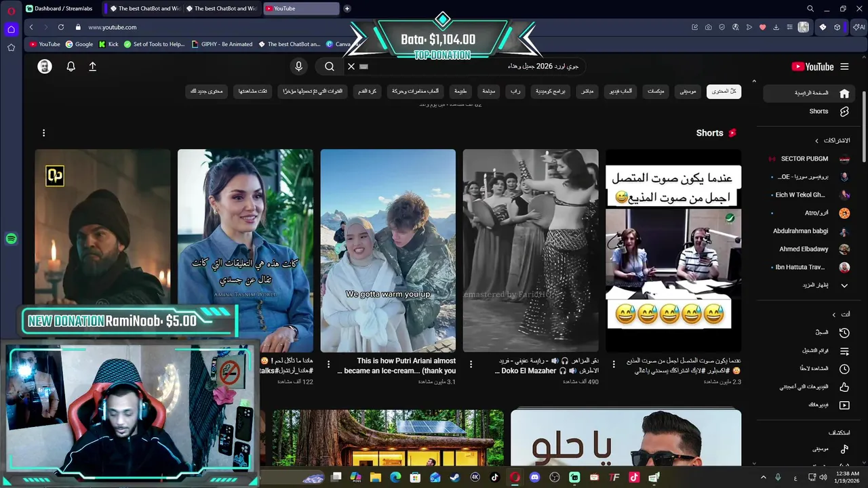Image resolution: width=868 pixels, height=488 pixels.
Task: Select the Music filter chip
Action: 688,91
